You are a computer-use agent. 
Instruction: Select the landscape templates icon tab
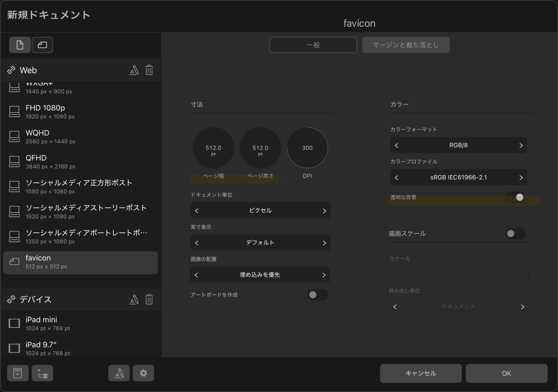[x=42, y=45]
